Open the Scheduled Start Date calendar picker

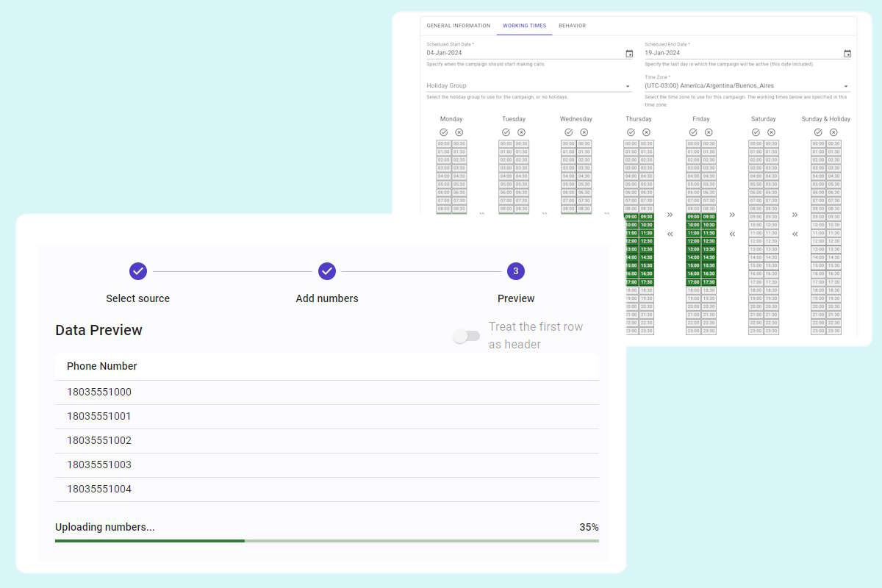(628, 53)
